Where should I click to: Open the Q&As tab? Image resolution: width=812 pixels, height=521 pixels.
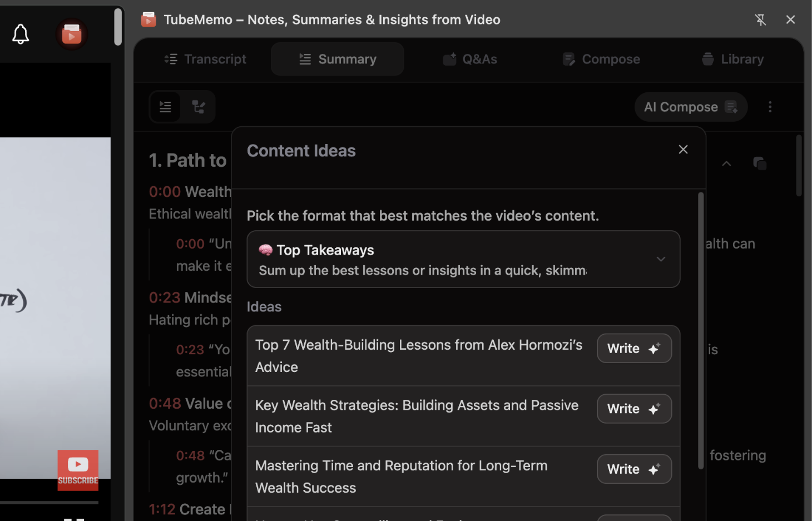[x=470, y=59]
